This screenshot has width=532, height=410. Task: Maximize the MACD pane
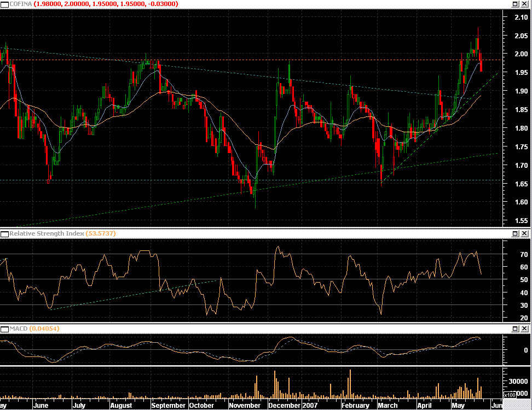coord(515,329)
